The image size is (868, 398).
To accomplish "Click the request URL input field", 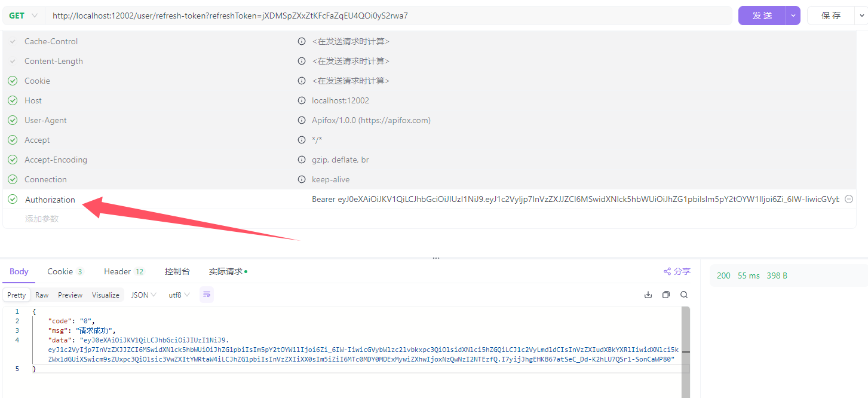I will [388, 16].
